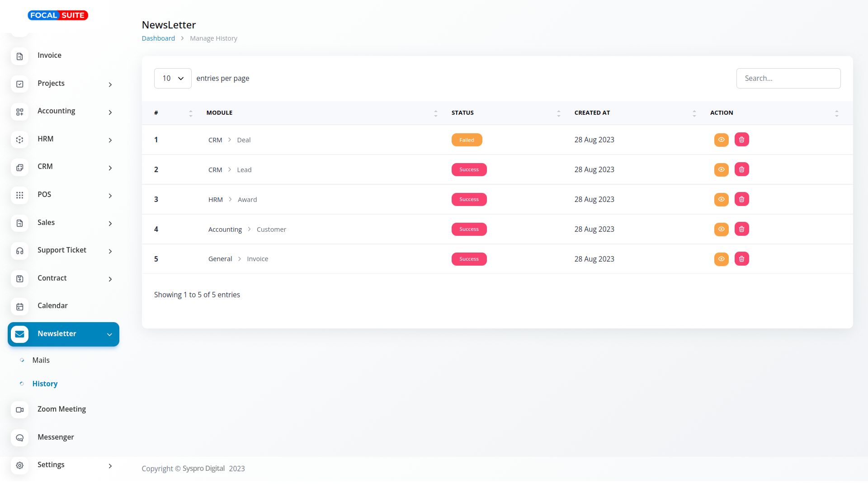This screenshot has height=488, width=868.
Task: Click the Focal Suite logo
Action: click(58, 15)
